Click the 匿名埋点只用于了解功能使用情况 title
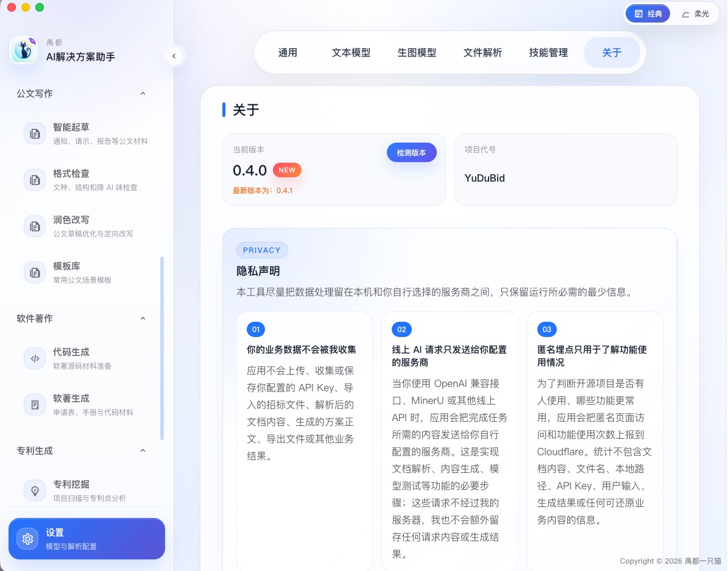 click(592, 356)
